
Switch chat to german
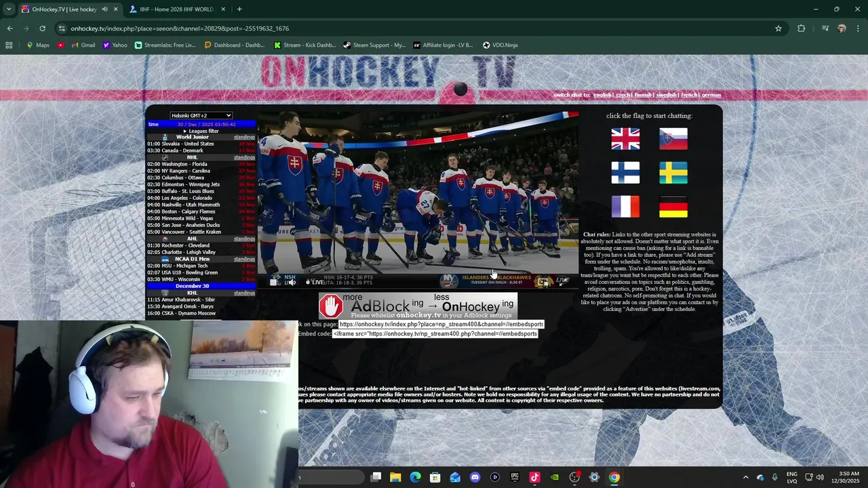pyautogui.click(x=711, y=95)
